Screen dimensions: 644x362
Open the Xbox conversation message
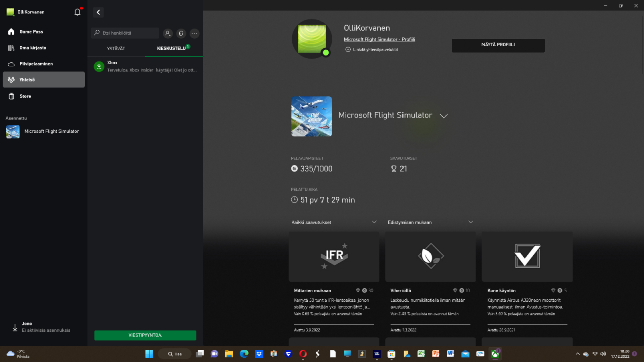(x=145, y=66)
